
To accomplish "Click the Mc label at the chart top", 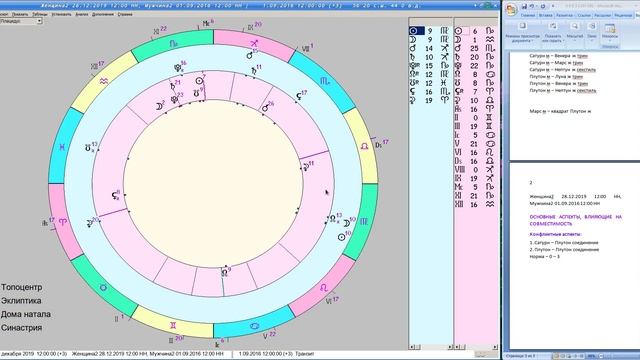I will (208, 23).
